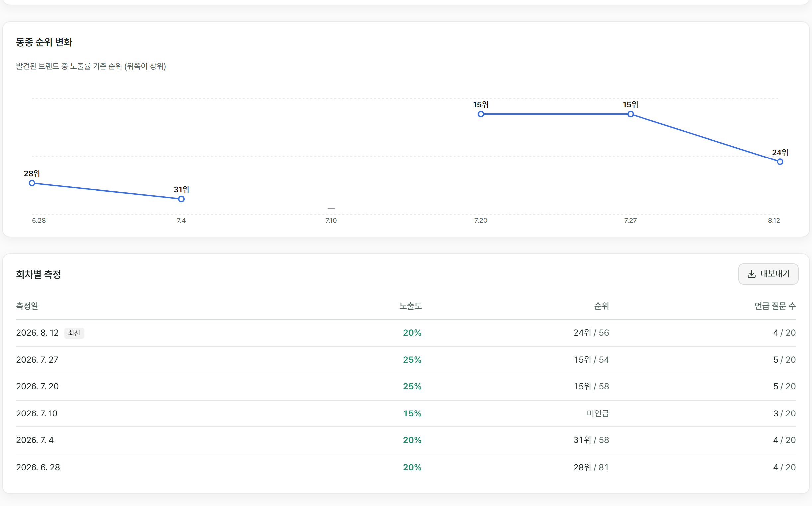Click the 7.27 data point circle on chart

pyautogui.click(x=630, y=114)
